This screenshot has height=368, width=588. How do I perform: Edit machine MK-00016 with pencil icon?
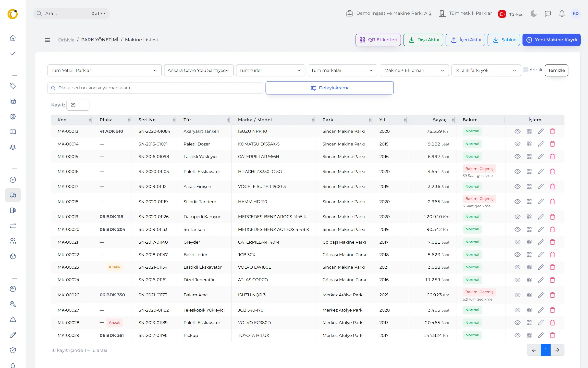tap(541, 171)
